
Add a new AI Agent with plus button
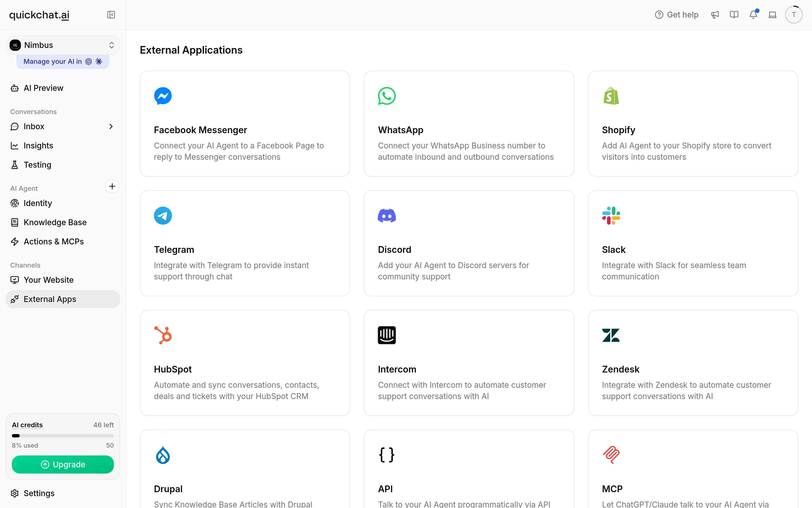112,186
